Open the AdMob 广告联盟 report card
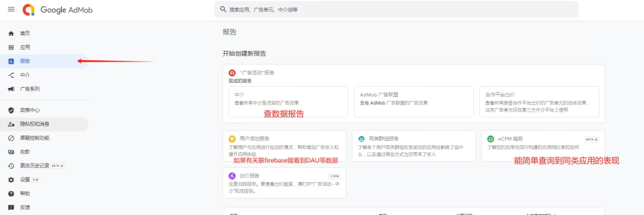644x215 pixels. (414, 102)
